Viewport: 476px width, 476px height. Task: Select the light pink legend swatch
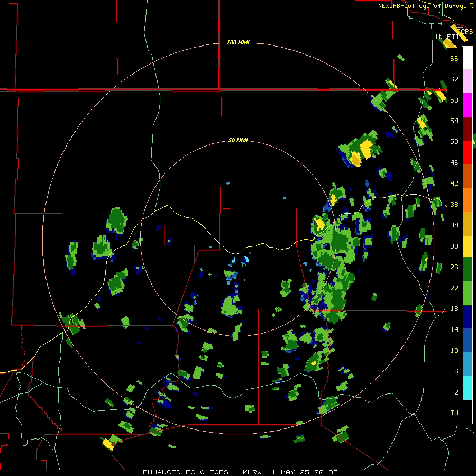click(467, 81)
